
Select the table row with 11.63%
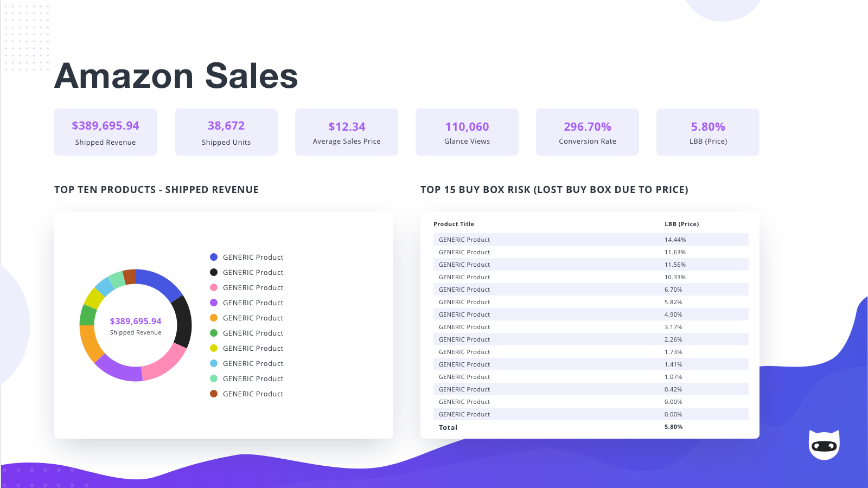click(x=591, y=252)
